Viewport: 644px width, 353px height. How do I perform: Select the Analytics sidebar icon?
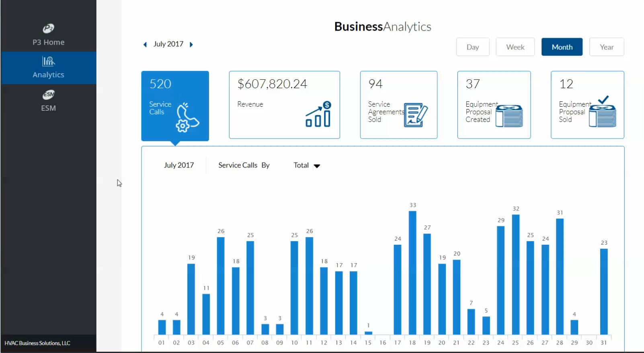click(x=48, y=61)
